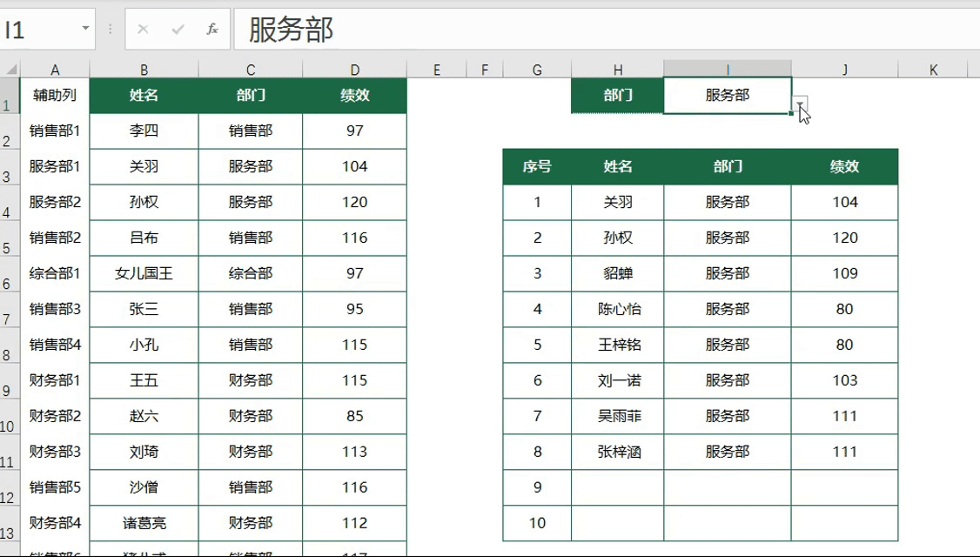Select column G header

point(537,70)
